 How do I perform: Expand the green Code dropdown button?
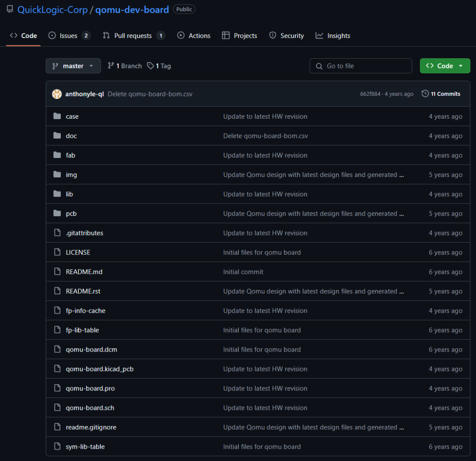[445, 66]
